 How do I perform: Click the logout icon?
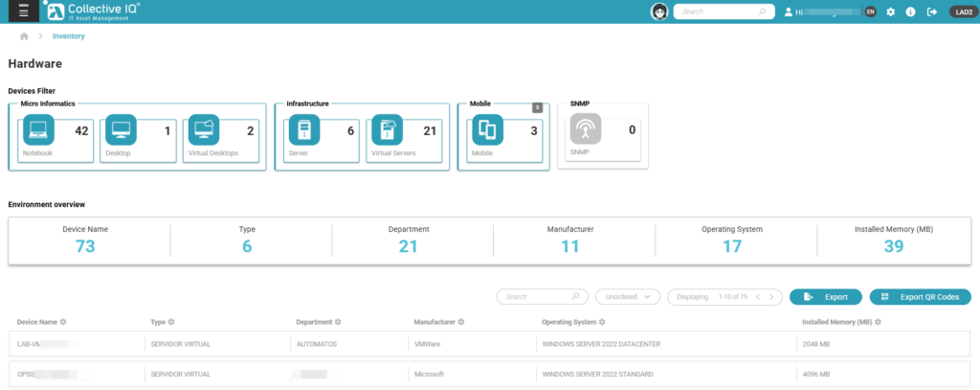928,11
